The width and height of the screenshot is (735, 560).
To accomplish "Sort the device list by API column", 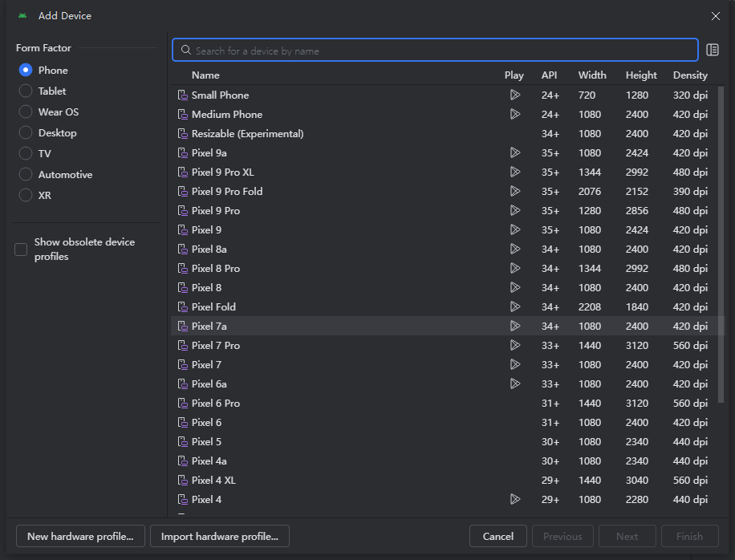I will pyautogui.click(x=549, y=75).
